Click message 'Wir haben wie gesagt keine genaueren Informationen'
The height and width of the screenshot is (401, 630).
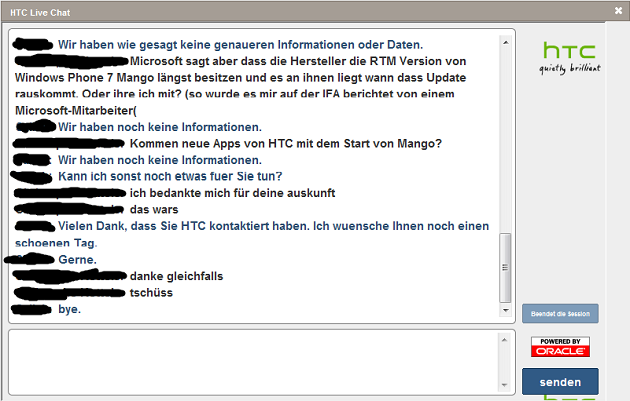(240, 45)
